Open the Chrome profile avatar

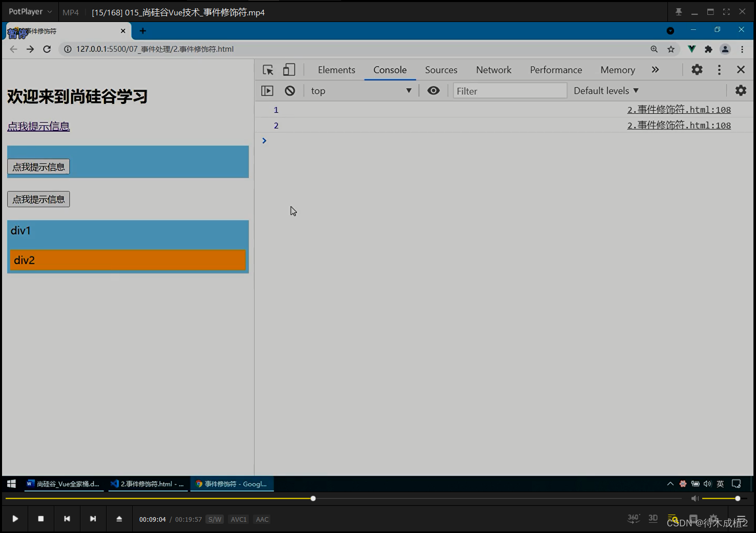point(725,49)
